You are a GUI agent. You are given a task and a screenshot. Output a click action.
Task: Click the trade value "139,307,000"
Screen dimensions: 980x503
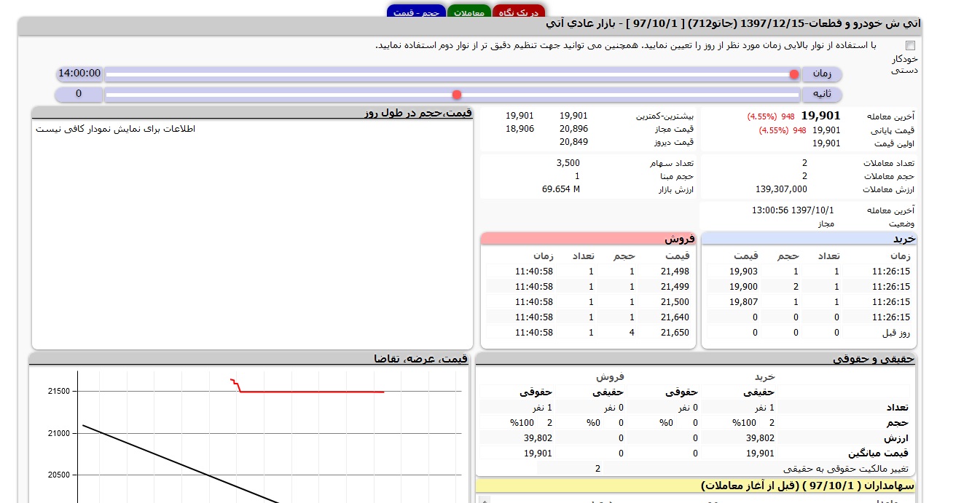(781, 189)
